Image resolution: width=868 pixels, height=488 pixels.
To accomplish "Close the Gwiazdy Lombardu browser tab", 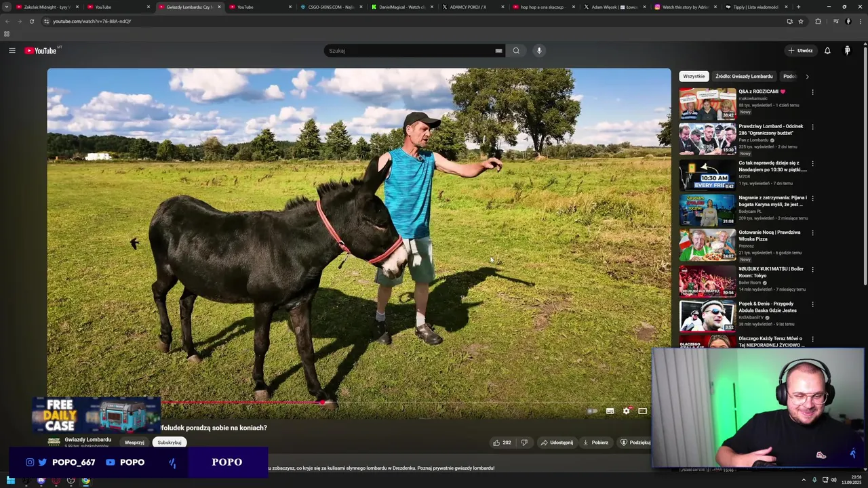I will [x=219, y=7].
